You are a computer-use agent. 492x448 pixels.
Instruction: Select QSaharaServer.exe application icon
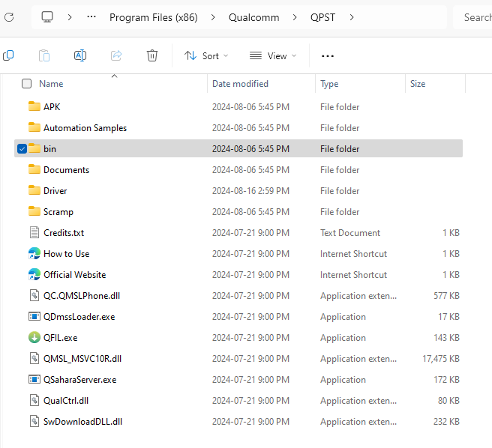pyautogui.click(x=34, y=380)
